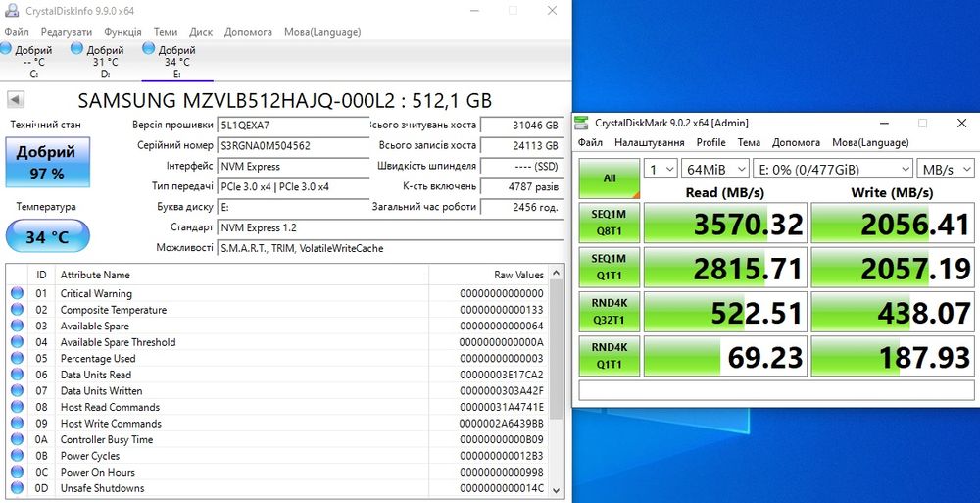The width and height of the screenshot is (980, 503).
Task: Click status orb for Power On Hours row
Action: 17,472
